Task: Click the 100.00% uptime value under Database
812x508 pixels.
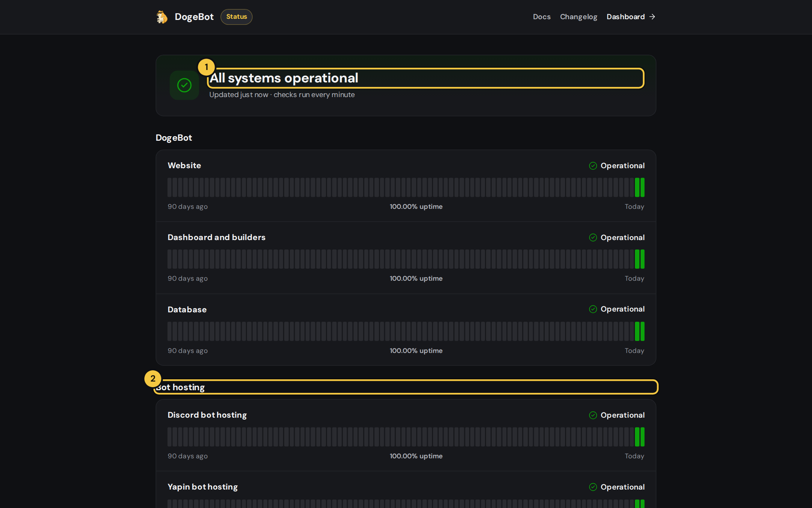Action: tap(416, 351)
